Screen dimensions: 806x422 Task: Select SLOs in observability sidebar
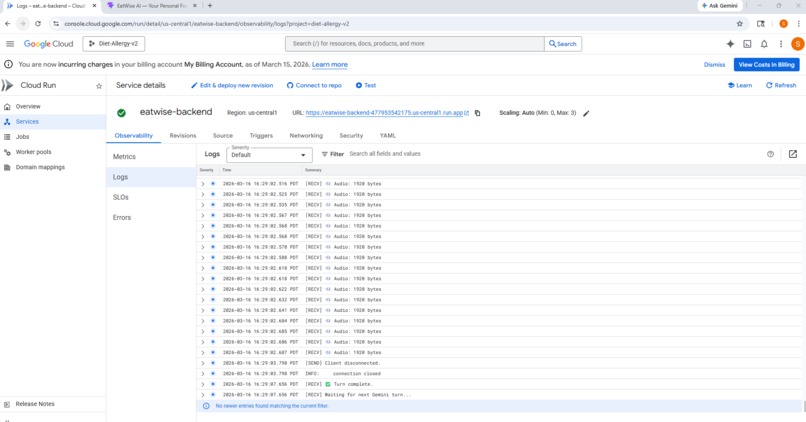coord(121,197)
